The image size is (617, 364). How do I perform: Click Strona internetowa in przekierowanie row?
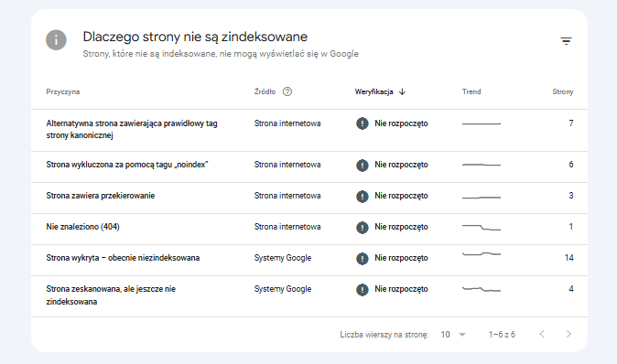(287, 196)
